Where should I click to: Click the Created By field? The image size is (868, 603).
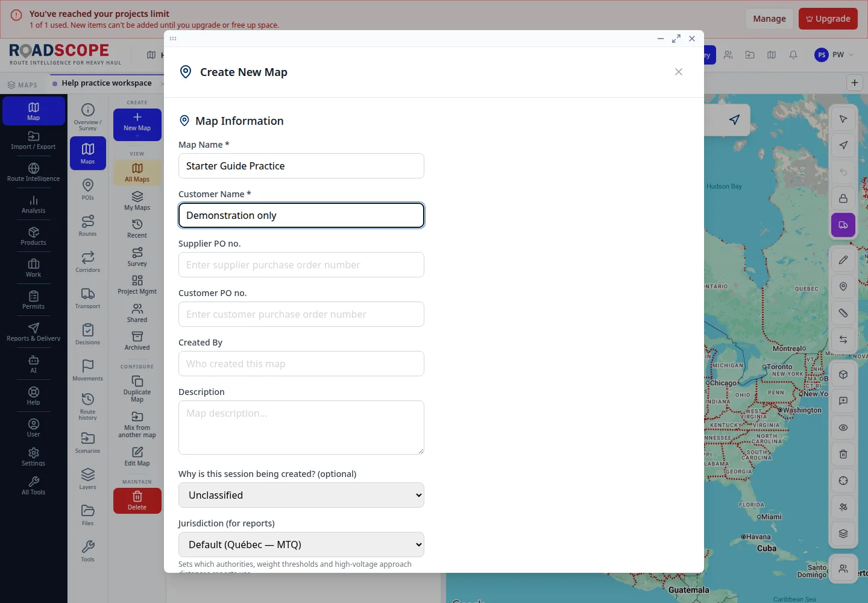click(301, 364)
